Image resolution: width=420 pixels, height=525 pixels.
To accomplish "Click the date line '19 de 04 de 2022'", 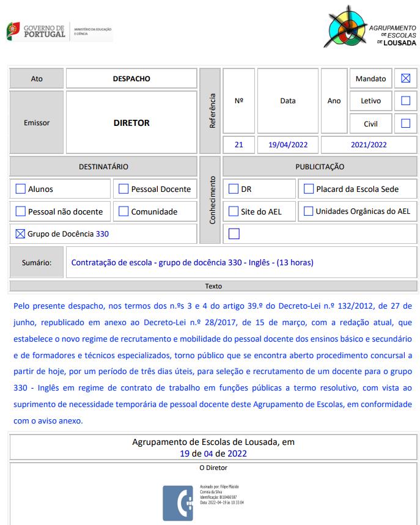I will [x=213, y=453].
